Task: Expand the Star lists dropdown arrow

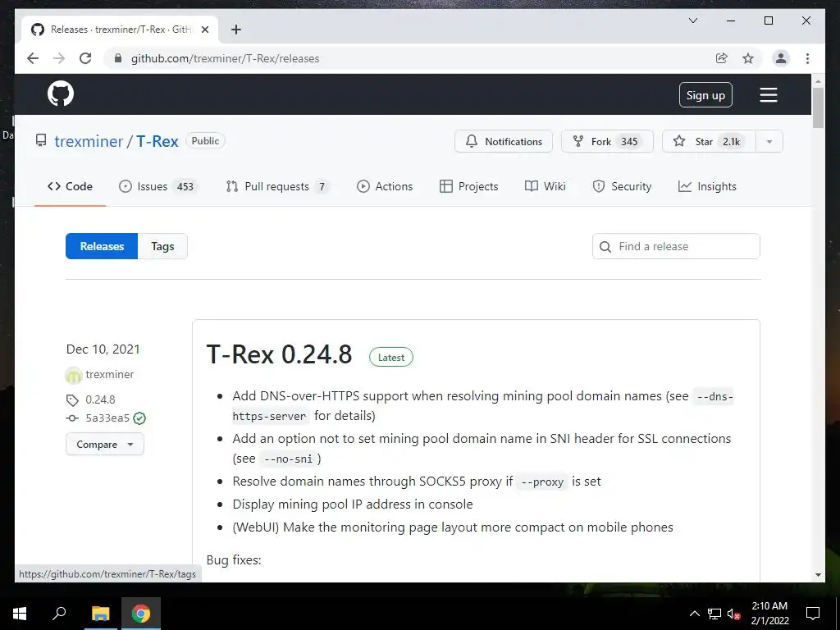Action: pos(769,141)
